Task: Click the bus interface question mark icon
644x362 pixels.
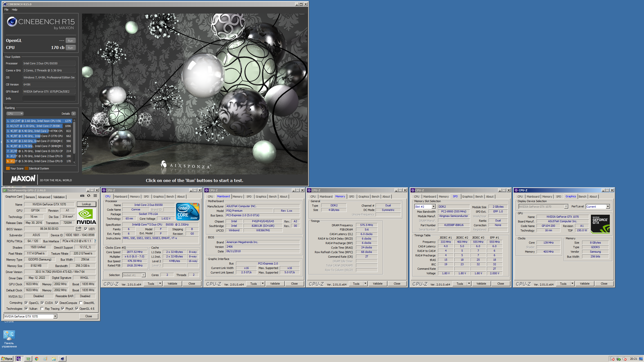Action: tap(95, 241)
